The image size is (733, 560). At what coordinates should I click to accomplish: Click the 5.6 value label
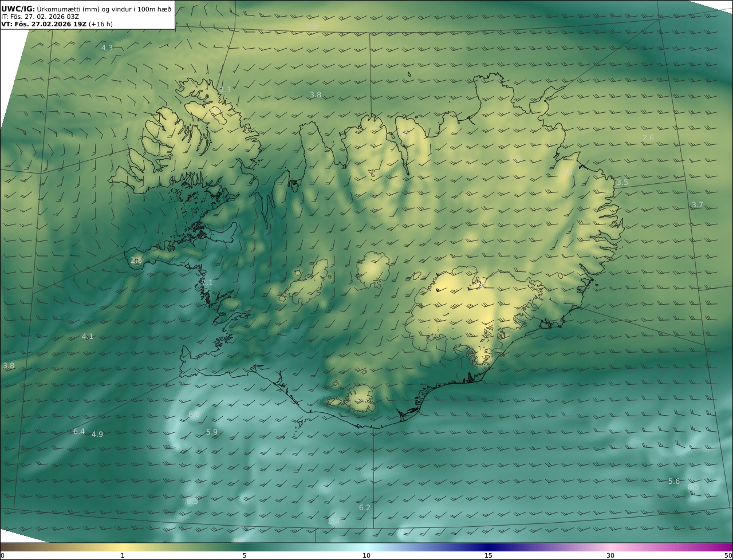[x=674, y=482]
